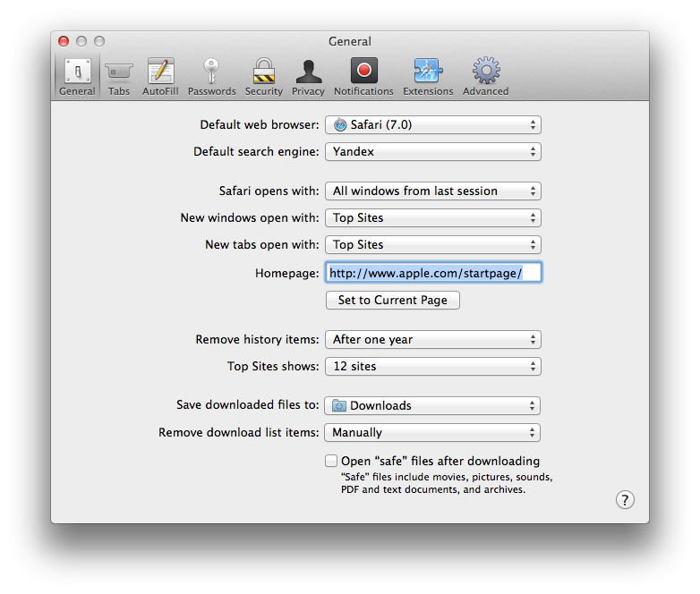Expand New windows open with menu
The width and height of the screenshot is (700, 594).
pos(433,217)
